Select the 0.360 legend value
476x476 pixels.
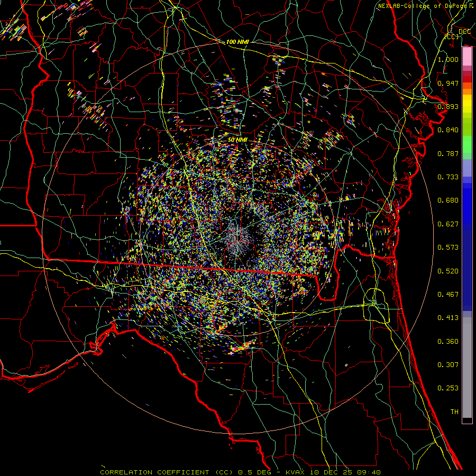click(448, 342)
